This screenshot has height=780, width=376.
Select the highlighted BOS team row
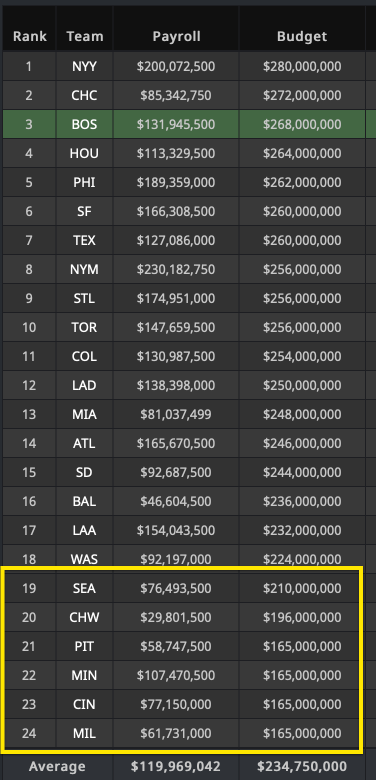coord(189,124)
